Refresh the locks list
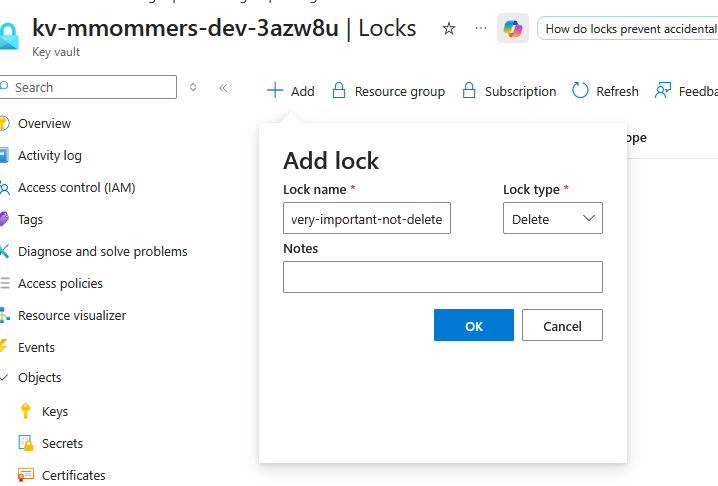Image resolution: width=718 pixels, height=486 pixels. tap(605, 91)
